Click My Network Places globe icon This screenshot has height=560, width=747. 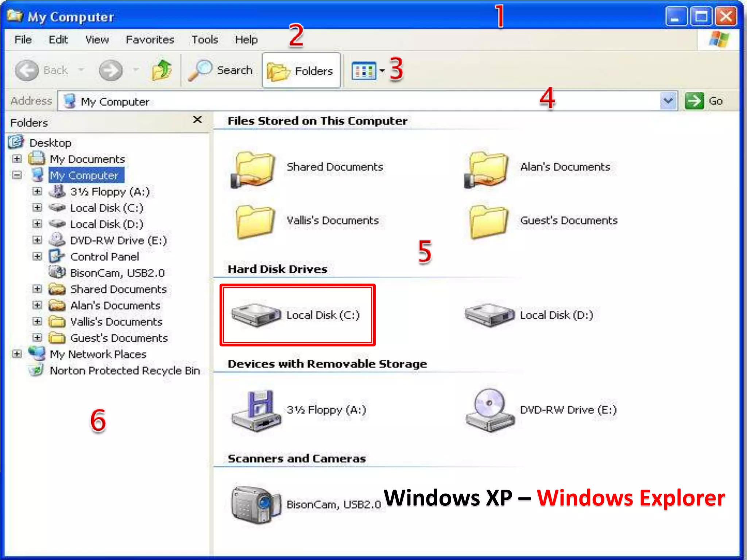coord(37,353)
